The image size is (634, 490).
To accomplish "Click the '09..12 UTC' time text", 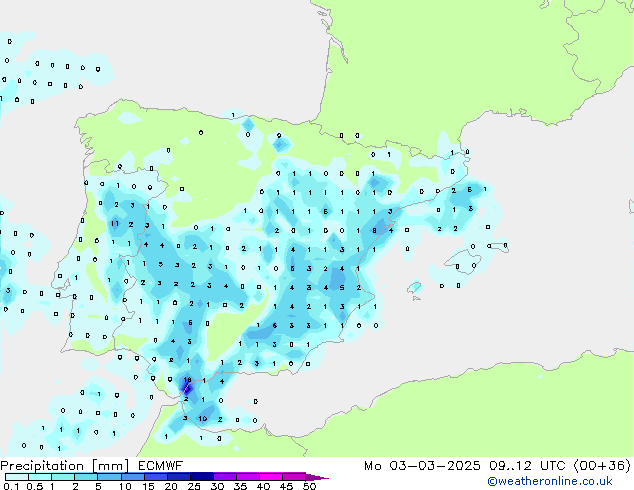I will pyautogui.click(x=527, y=466).
